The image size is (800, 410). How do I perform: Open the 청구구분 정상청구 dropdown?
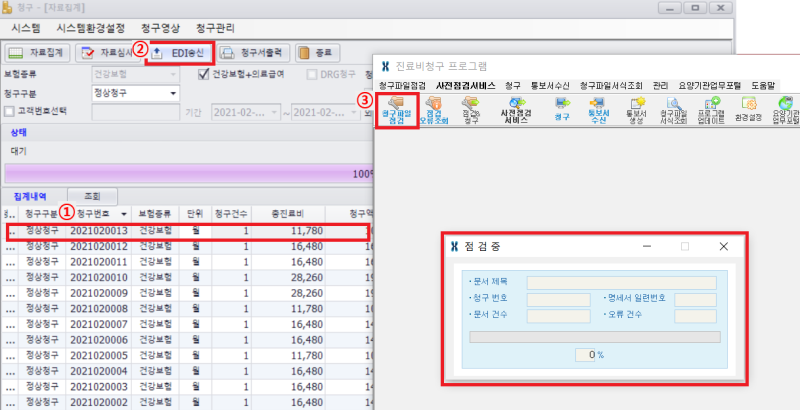point(173,93)
